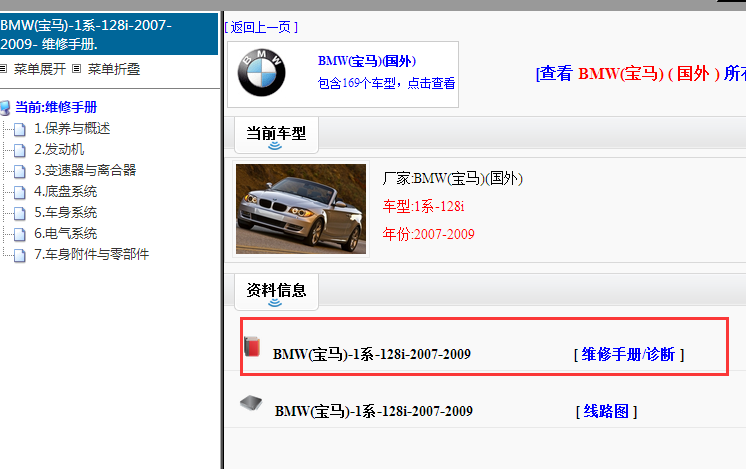This screenshot has height=469, width=746.
Task: Open 查看 BMW(宝马)(国外) all models link
Action: point(640,73)
